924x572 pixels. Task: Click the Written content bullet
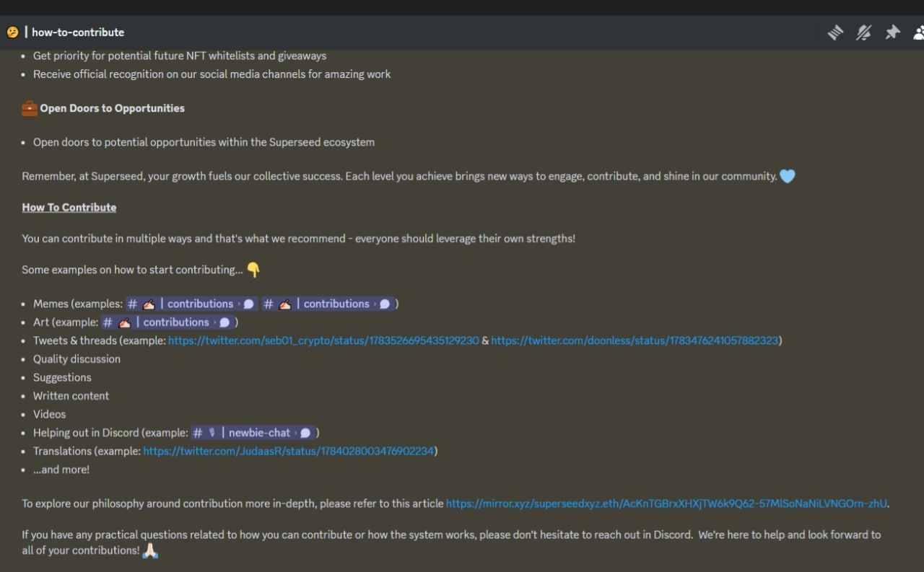pyautogui.click(x=71, y=396)
